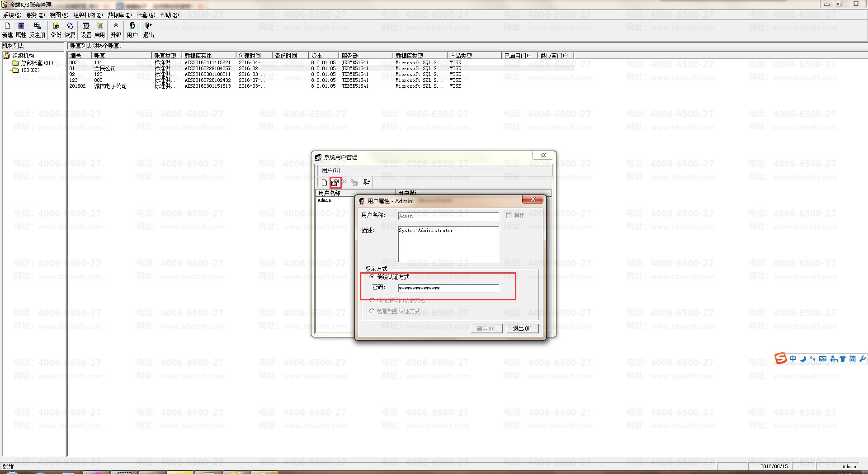The image size is (868, 474).
Task: Select the 传统认证方式 radio button
Action: pos(372,277)
